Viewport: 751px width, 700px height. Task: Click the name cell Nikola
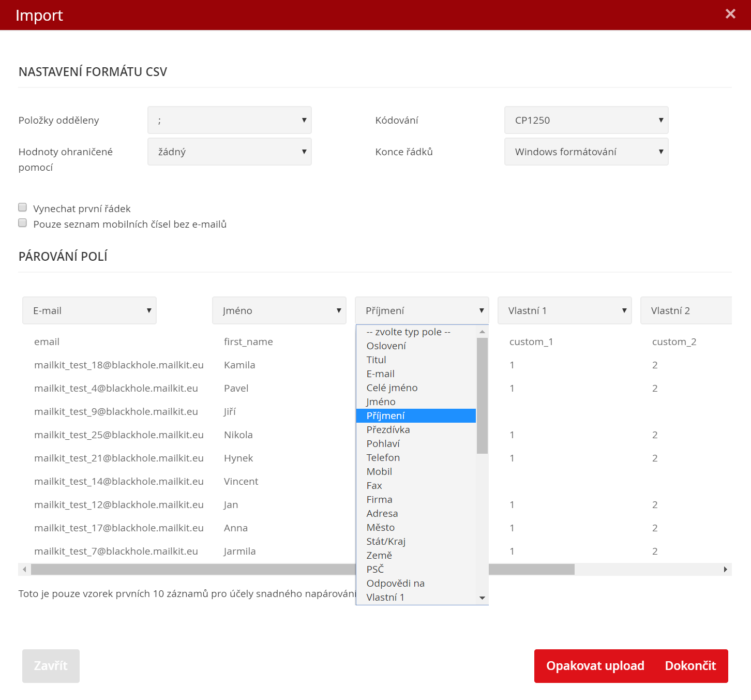click(x=238, y=435)
